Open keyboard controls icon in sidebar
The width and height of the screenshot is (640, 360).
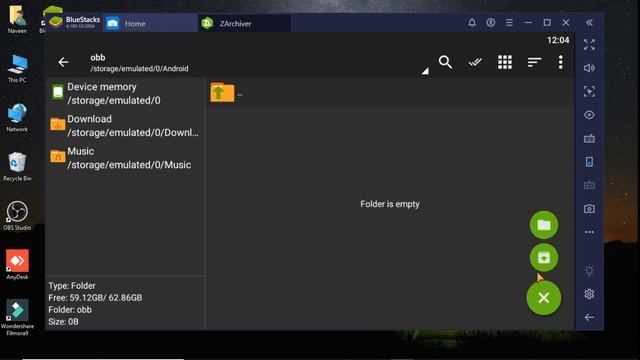point(589,138)
